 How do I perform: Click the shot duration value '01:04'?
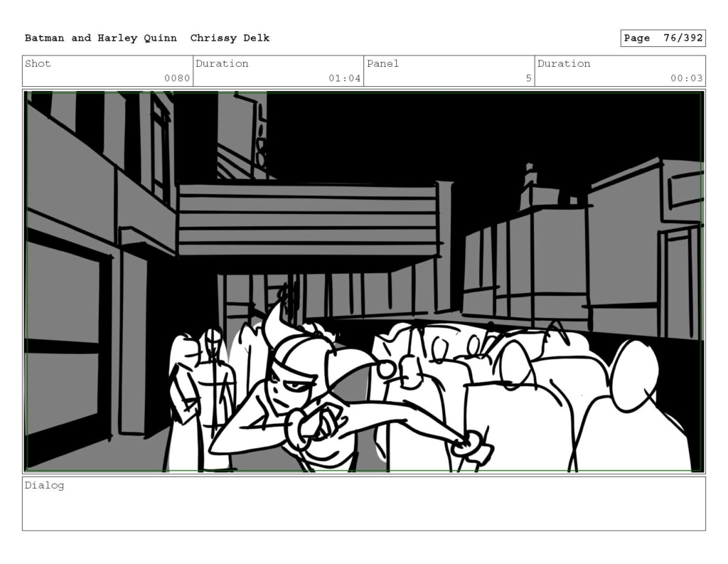tap(345, 78)
